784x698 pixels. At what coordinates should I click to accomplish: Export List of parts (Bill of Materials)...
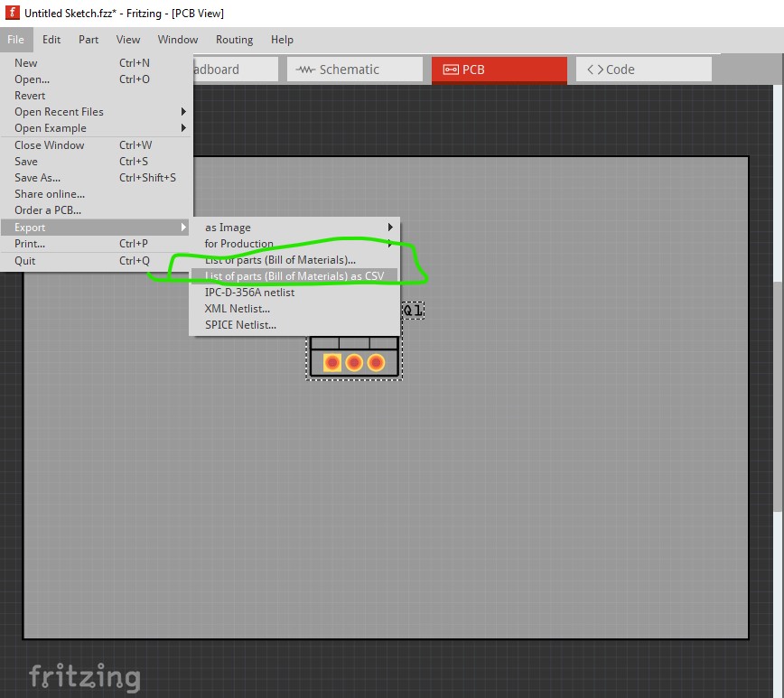(x=294, y=260)
